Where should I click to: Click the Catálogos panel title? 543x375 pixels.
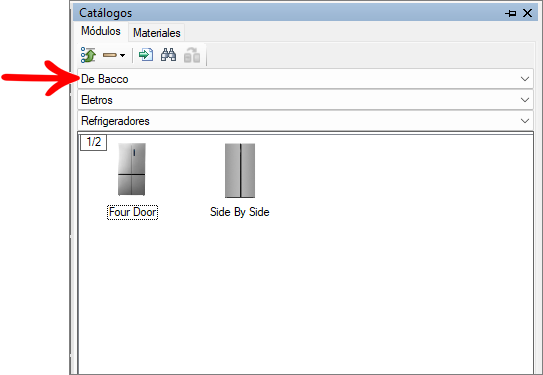(106, 13)
